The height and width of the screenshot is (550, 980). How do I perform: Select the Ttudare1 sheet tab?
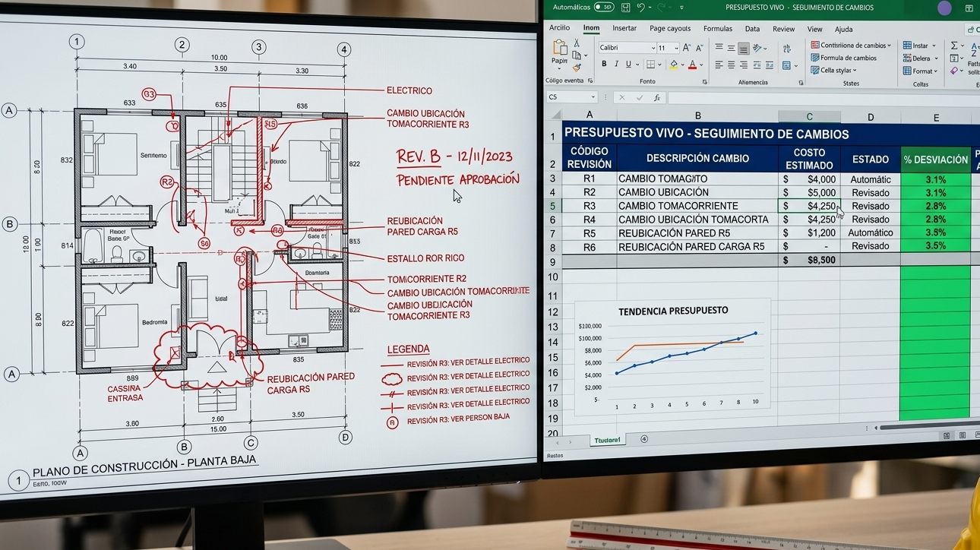(607, 440)
